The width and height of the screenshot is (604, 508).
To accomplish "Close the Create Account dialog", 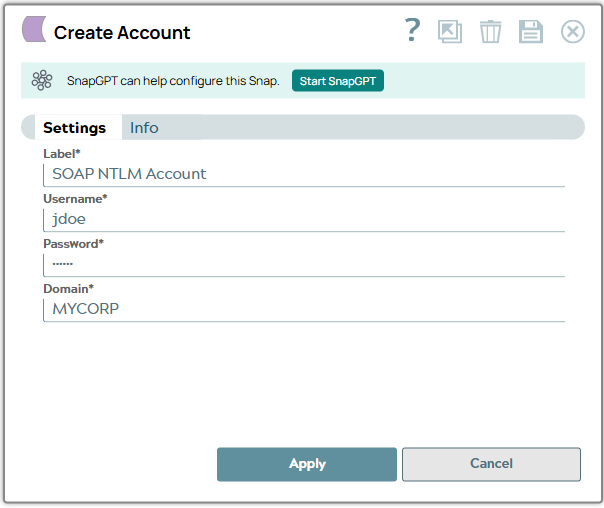I will click(572, 32).
